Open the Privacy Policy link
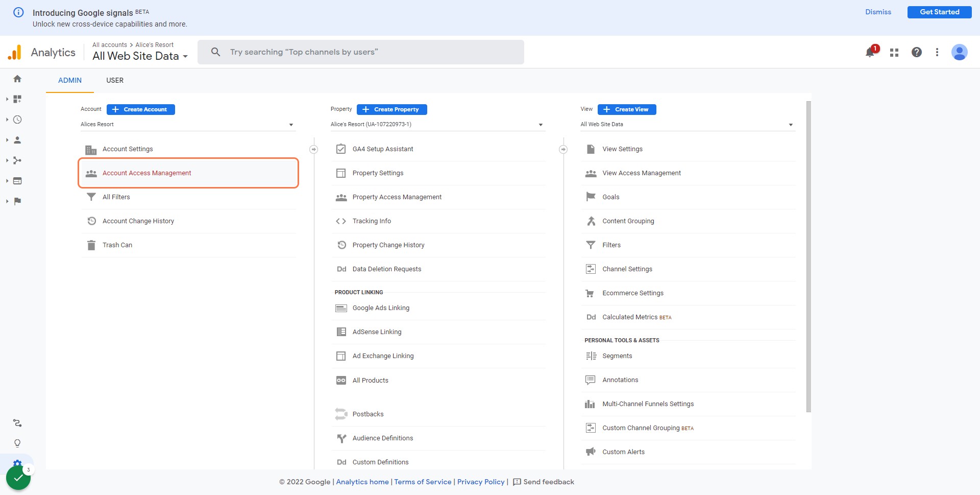Viewport: 980px width, 495px height. click(481, 482)
